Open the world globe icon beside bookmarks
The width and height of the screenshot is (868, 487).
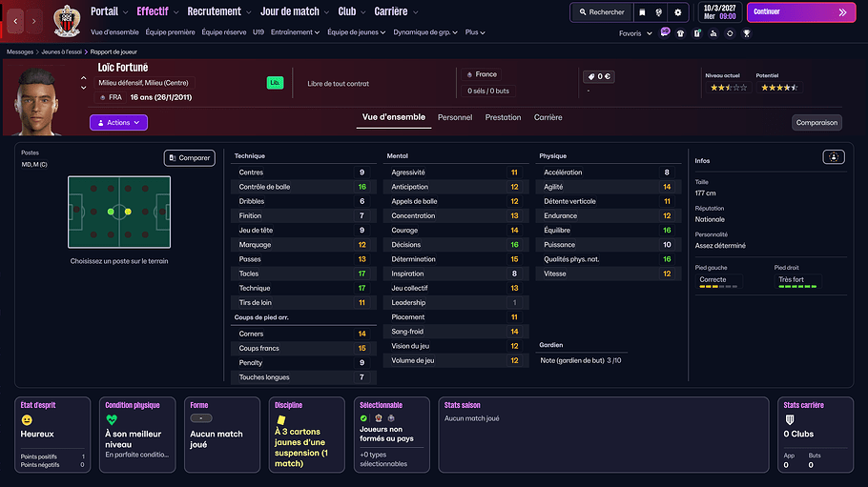click(659, 12)
